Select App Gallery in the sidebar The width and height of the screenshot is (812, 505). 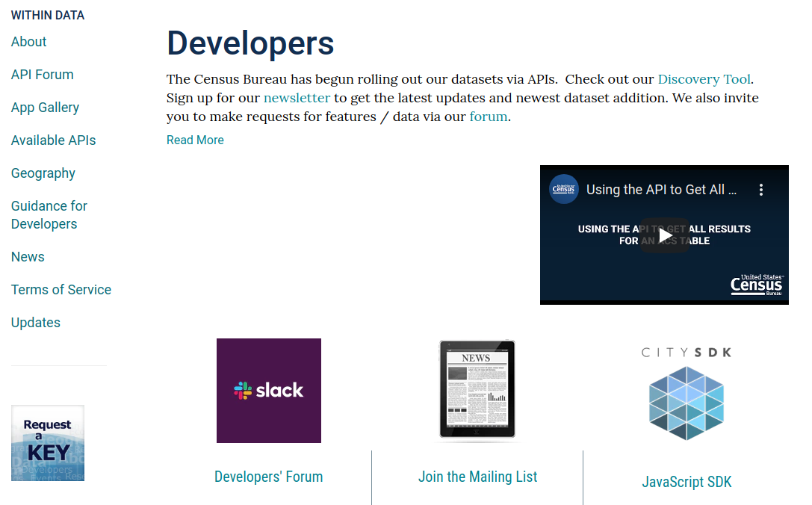pyautogui.click(x=45, y=108)
